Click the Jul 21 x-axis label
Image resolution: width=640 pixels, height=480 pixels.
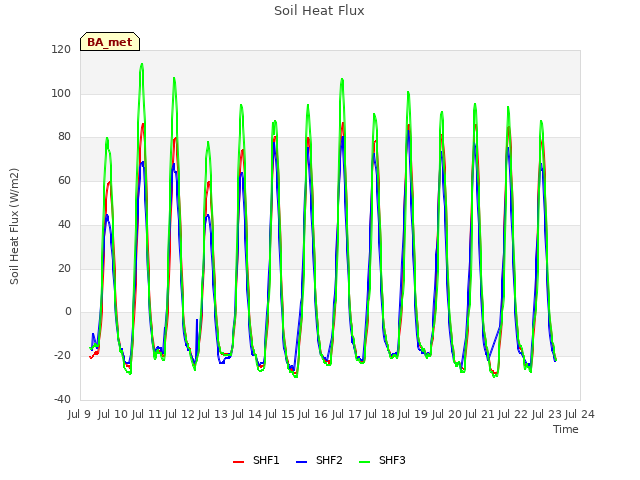tap(479, 414)
